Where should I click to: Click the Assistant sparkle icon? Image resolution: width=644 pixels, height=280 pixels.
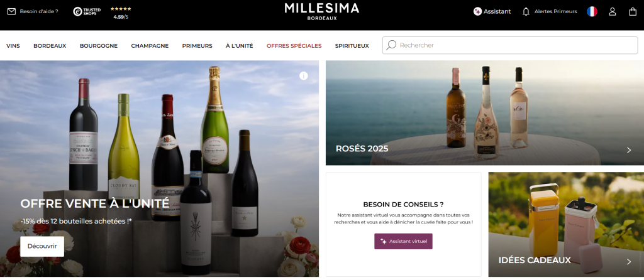point(477,11)
